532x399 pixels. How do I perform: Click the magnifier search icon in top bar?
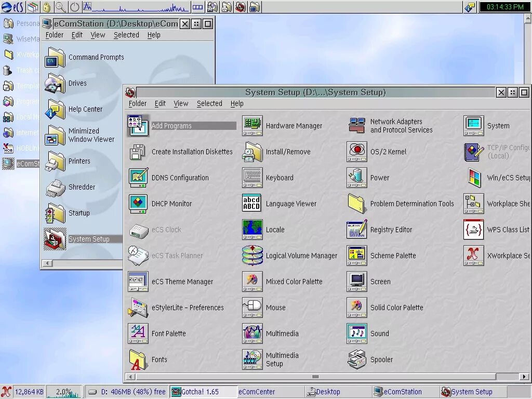pyautogui.click(x=60, y=7)
